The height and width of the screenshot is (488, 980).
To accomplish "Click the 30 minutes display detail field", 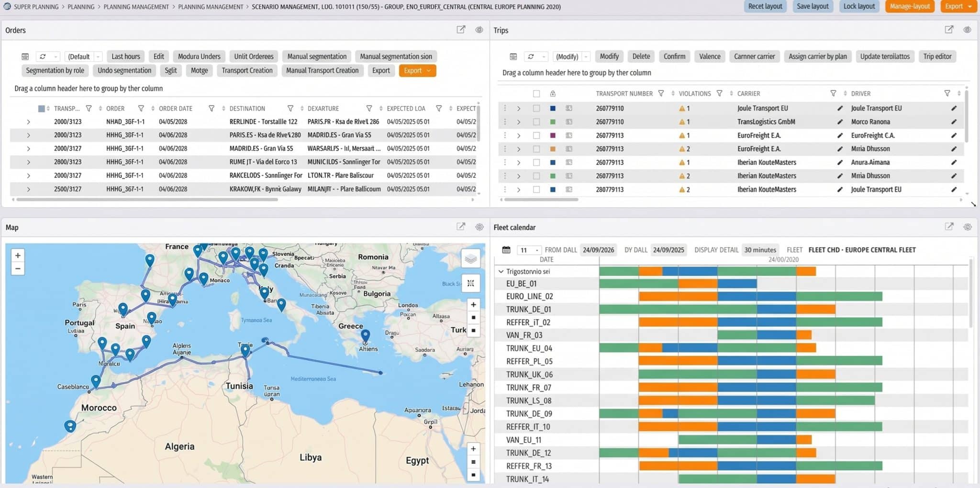I will [x=760, y=250].
